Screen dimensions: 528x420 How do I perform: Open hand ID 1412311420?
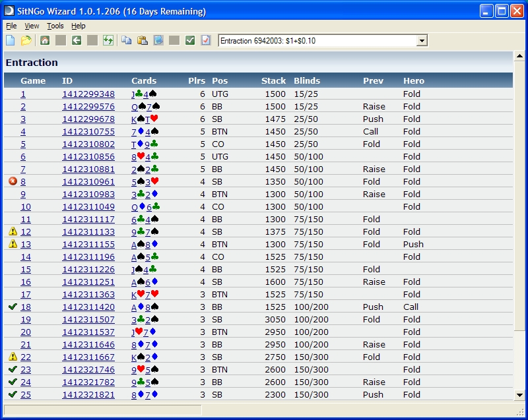(88, 307)
